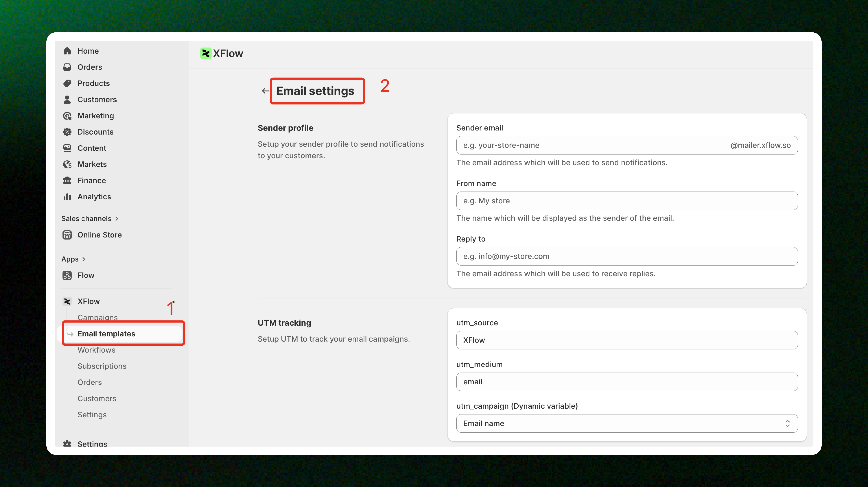Viewport: 868px width, 487px height.
Task: Open Home in the sidebar
Action: coord(88,51)
